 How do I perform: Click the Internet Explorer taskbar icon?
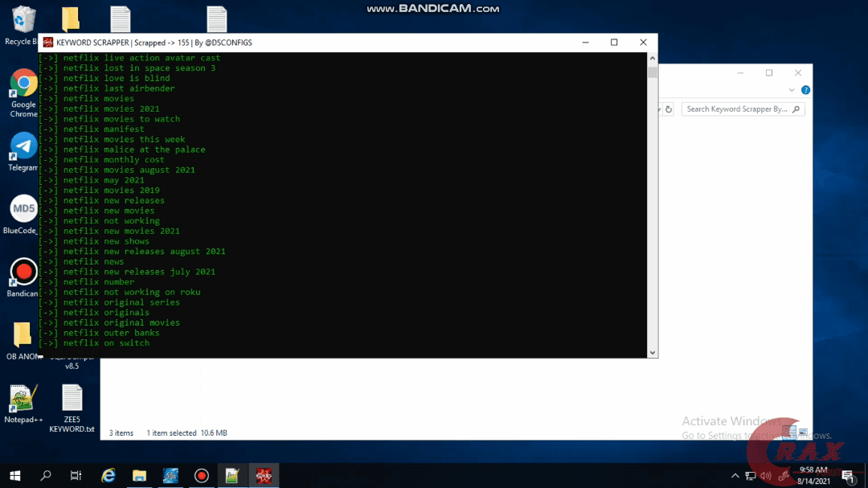click(108, 475)
